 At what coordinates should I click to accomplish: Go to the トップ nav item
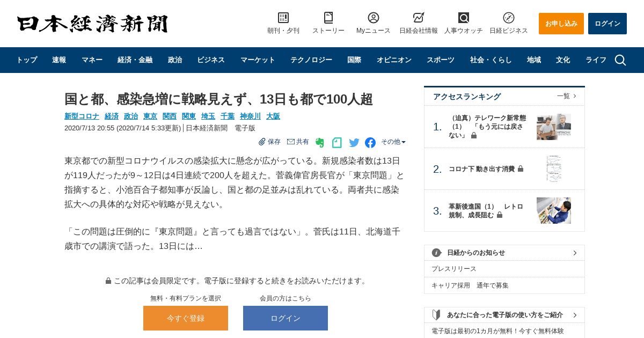click(27, 60)
